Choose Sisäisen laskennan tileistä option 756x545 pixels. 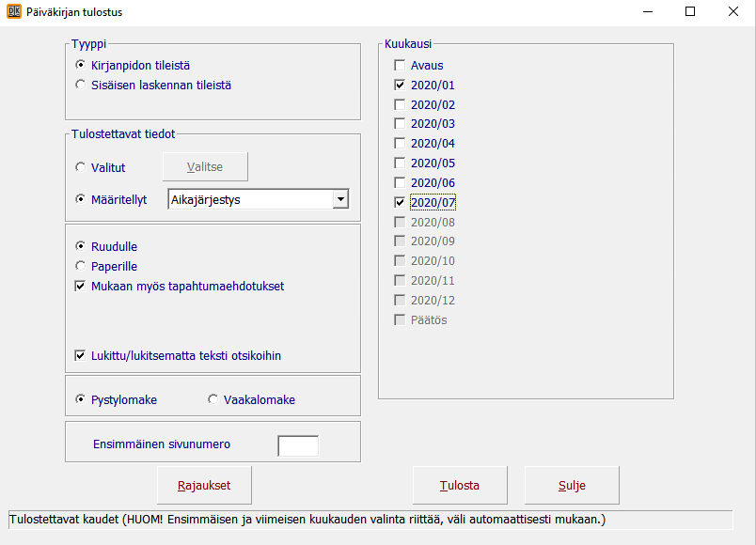(81, 85)
